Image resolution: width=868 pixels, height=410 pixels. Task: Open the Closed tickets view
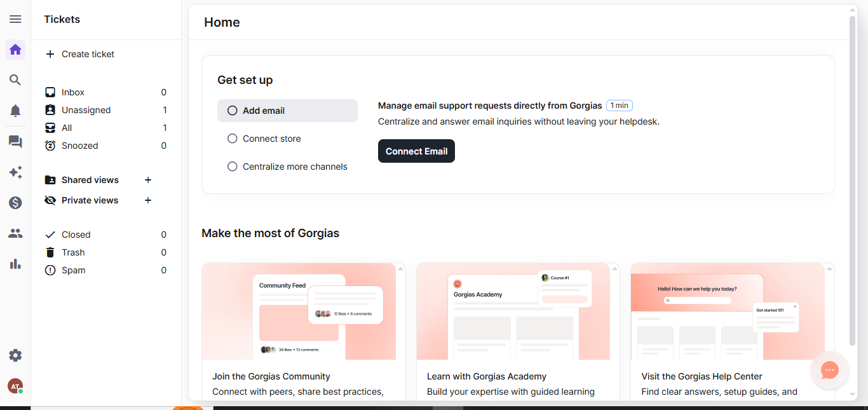pos(106,235)
